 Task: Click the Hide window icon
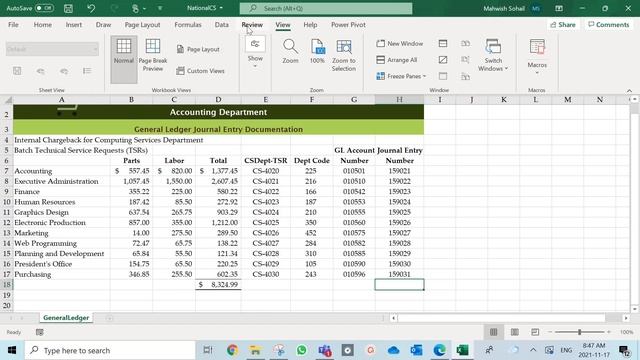(443, 60)
